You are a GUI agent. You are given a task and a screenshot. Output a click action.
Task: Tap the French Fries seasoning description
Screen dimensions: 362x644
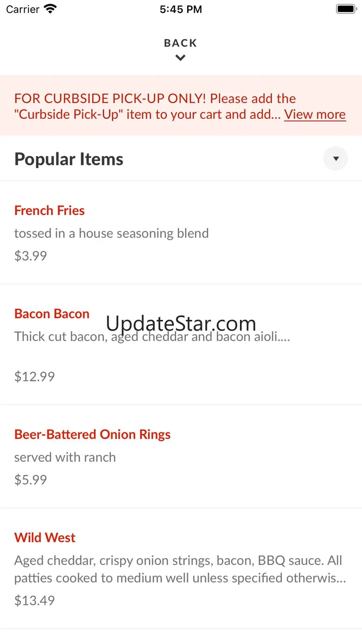click(x=111, y=233)
